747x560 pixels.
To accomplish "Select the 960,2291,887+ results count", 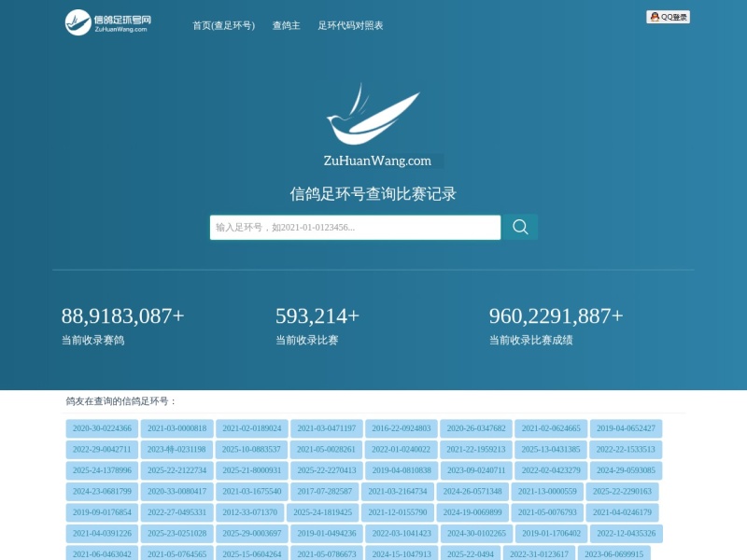I will (x=556, y=316).
